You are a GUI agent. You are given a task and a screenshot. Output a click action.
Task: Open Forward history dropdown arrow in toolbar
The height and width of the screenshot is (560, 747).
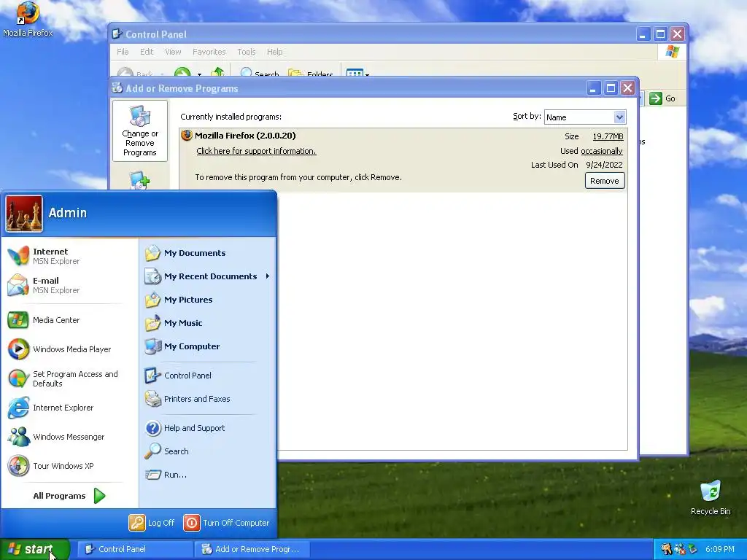(199, 74)
